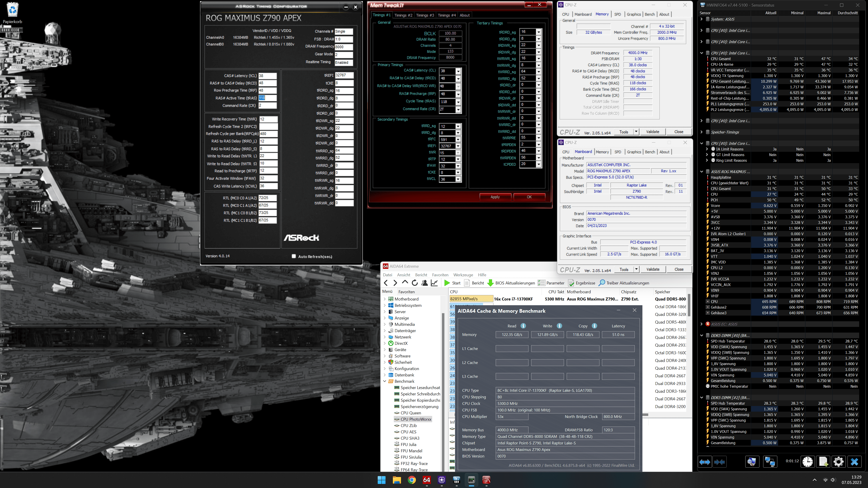Screen dimensions: 868x488
Task: Open File Explorer from taskbar
Action: click(x=397, y=480)
